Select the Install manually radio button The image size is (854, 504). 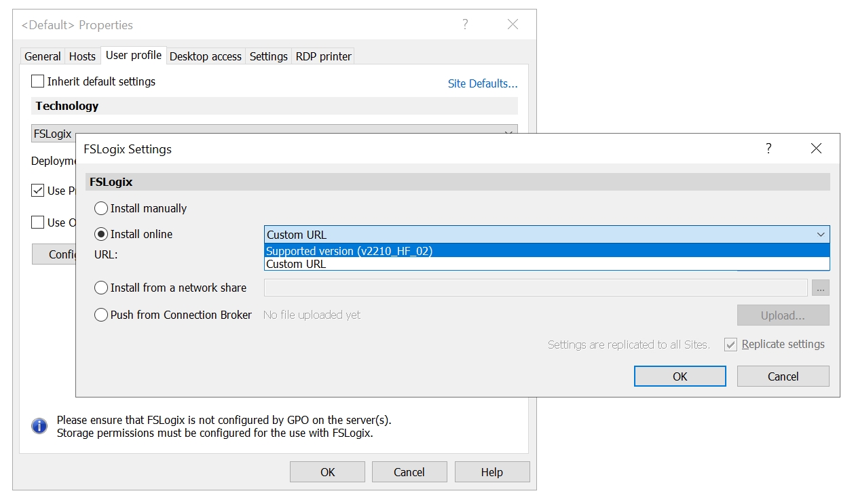tap(101, 208)
